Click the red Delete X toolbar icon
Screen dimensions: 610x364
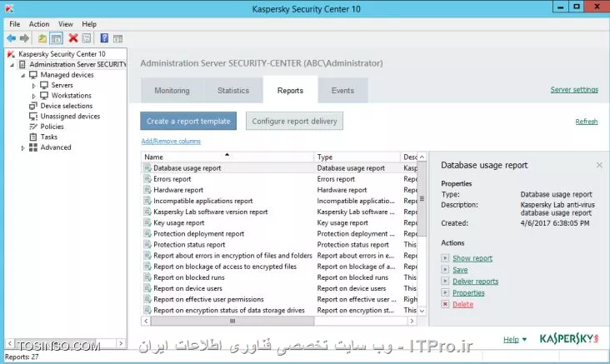73,37
